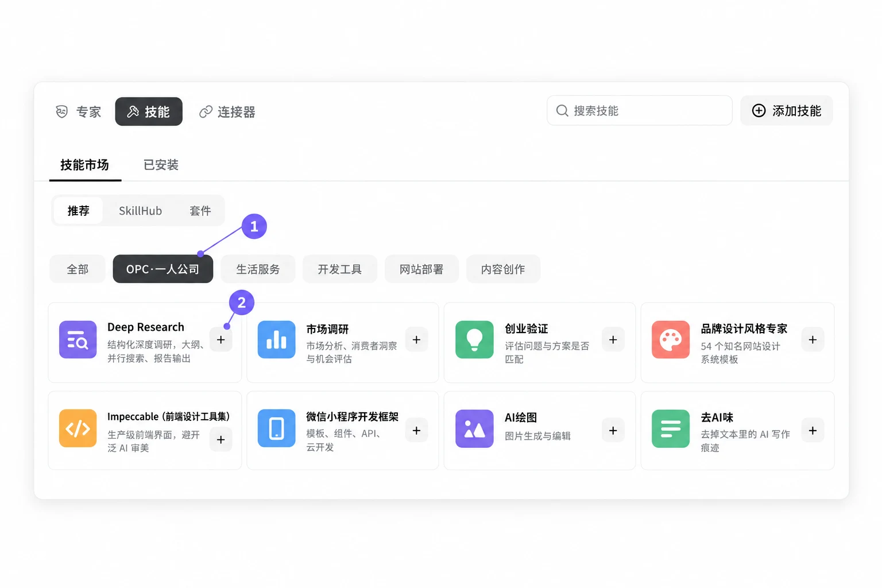Screen dimensions: 882x588
Task: Select the SkillHub segment
Action: [140, 211]
